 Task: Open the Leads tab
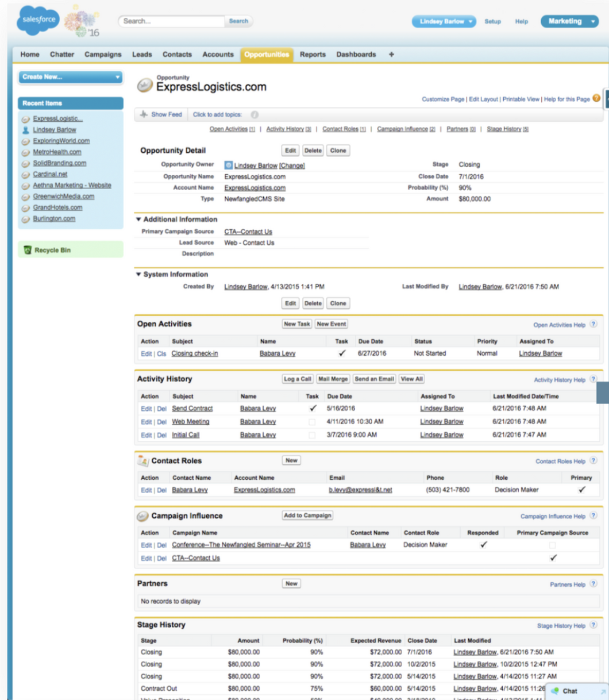point(142,55)
